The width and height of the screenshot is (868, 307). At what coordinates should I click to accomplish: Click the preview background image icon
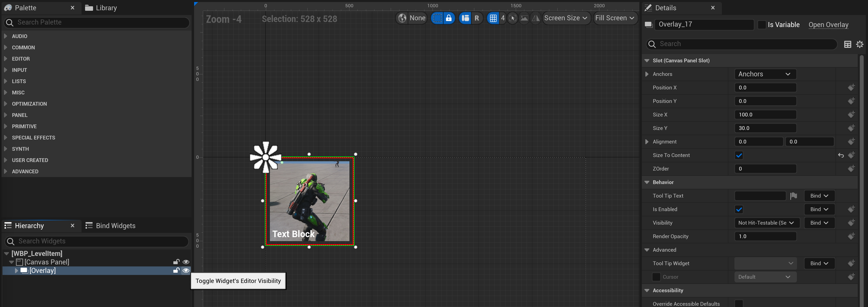coord(524,18)
